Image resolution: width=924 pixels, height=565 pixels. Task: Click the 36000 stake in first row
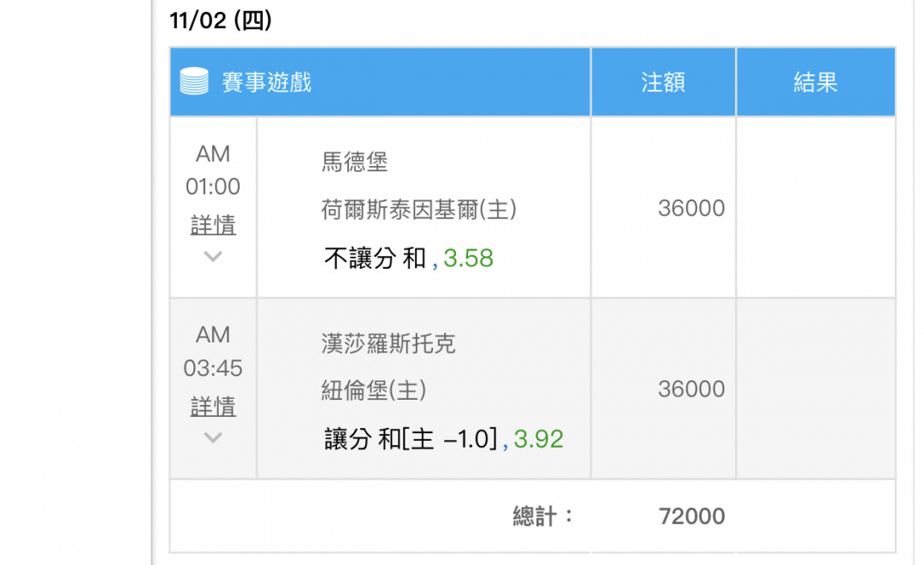tap(691, 208)
